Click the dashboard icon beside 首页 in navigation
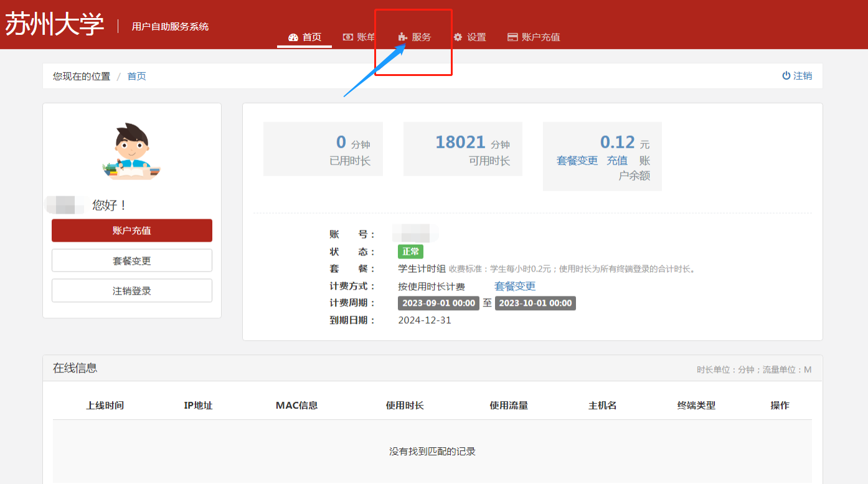 pos(293,37)
